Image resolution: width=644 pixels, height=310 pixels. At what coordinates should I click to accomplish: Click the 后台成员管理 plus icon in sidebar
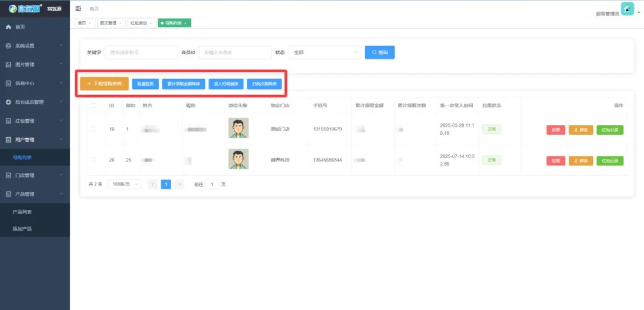pyautogui.click(x=8, y=102)
